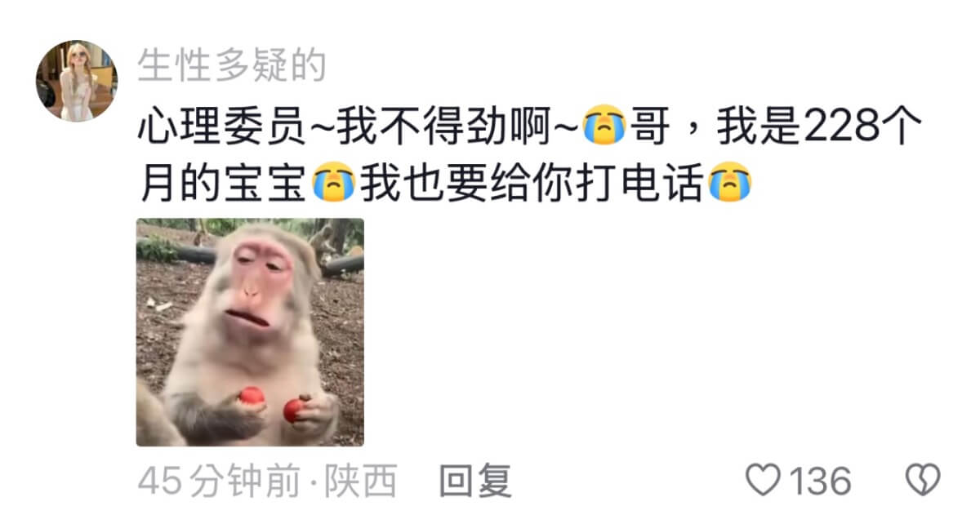Like the comment with the heart icon

[764, 480]
